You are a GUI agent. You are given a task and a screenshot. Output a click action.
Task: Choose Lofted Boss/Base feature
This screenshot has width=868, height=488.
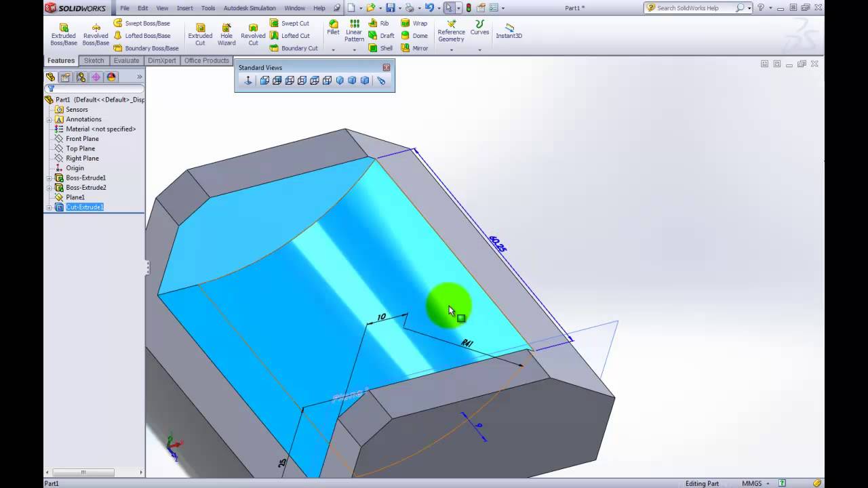[142, 36]
